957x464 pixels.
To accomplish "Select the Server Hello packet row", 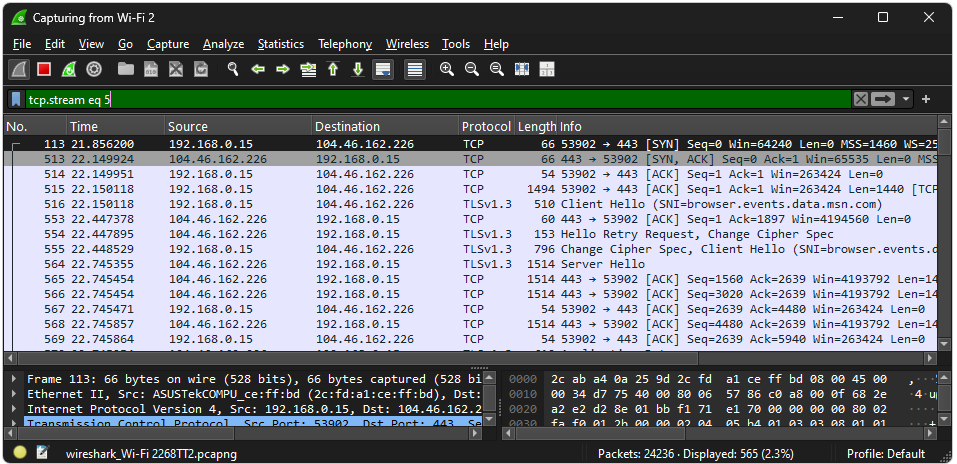I will coord(400,264).
